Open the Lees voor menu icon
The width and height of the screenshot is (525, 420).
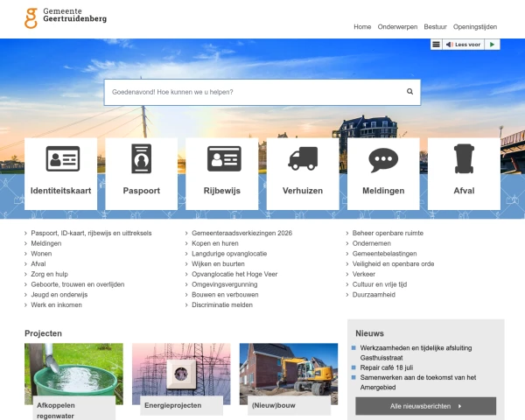click(x=436, y=45)
